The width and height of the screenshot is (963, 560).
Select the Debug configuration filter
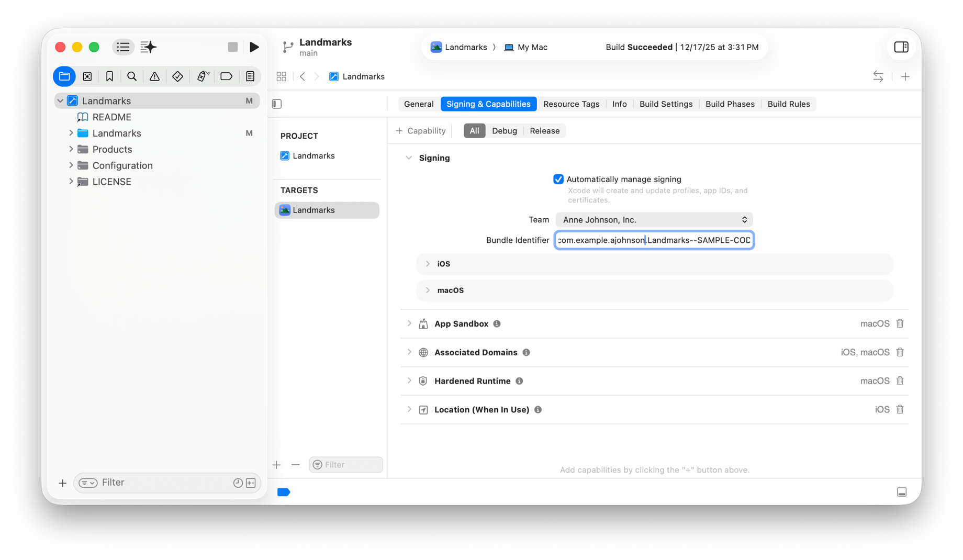click(504, 131)
